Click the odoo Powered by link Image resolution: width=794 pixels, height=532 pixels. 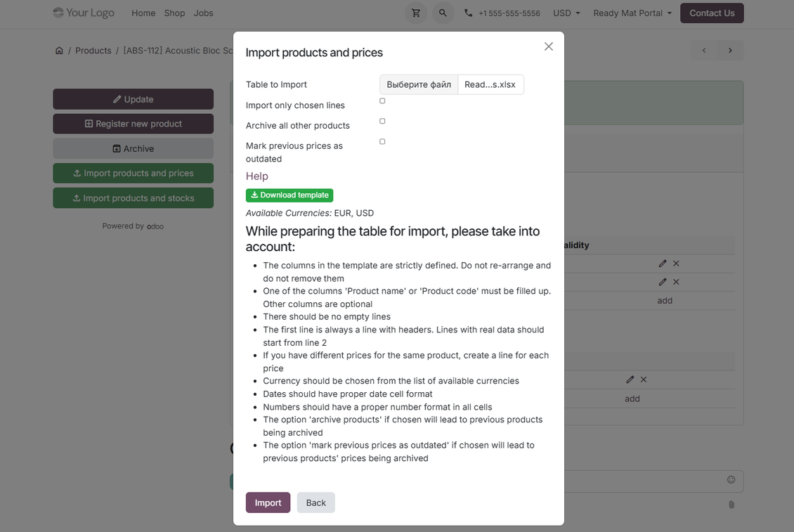pos(155,226)
